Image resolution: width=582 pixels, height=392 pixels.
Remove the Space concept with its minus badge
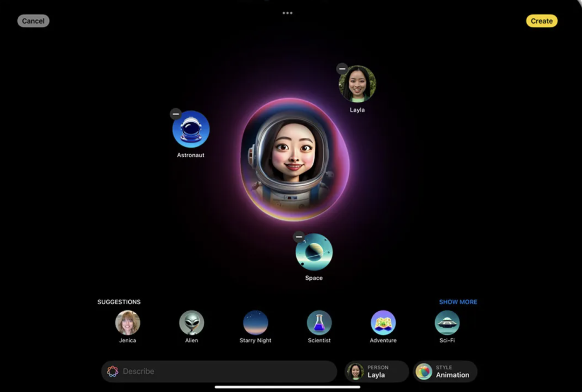(299, 236)
